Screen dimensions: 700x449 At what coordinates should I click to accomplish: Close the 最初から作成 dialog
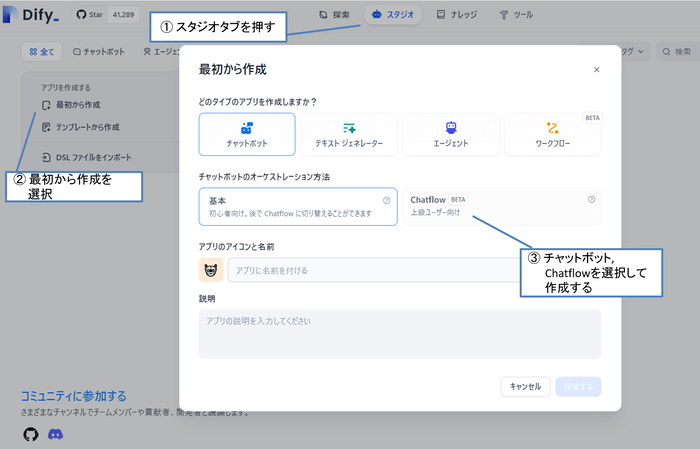pyautogui.click(x=596, y=70)
